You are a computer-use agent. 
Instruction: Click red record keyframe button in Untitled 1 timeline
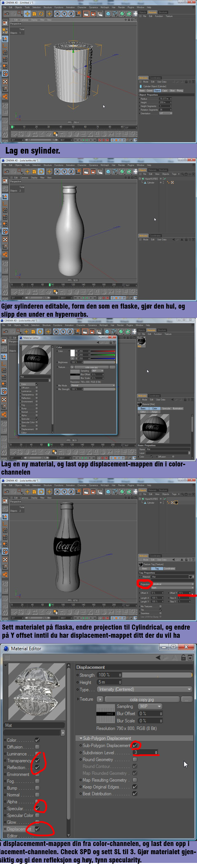tap(99, 140)
